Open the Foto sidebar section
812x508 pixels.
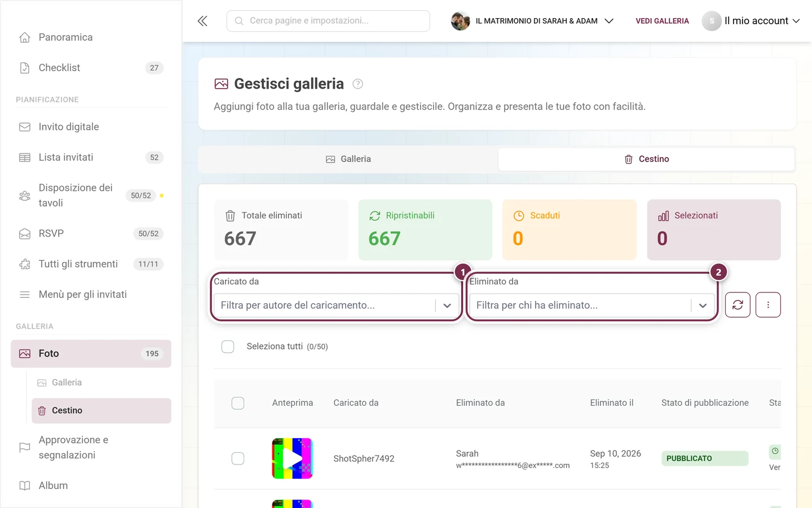[x=91, y=354]
